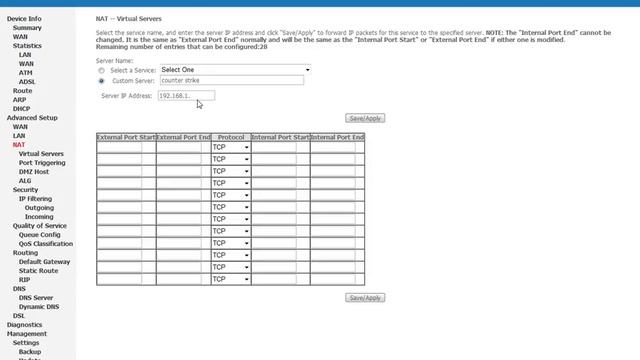This screenshot has height=360, width=640.
Task: Open the Security menu item
Action: coord(25,190)
